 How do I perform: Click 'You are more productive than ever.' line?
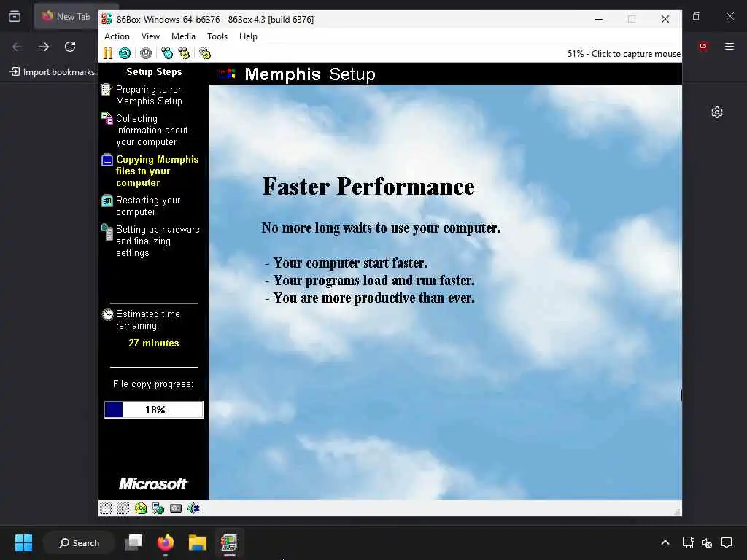coord(370,298)
